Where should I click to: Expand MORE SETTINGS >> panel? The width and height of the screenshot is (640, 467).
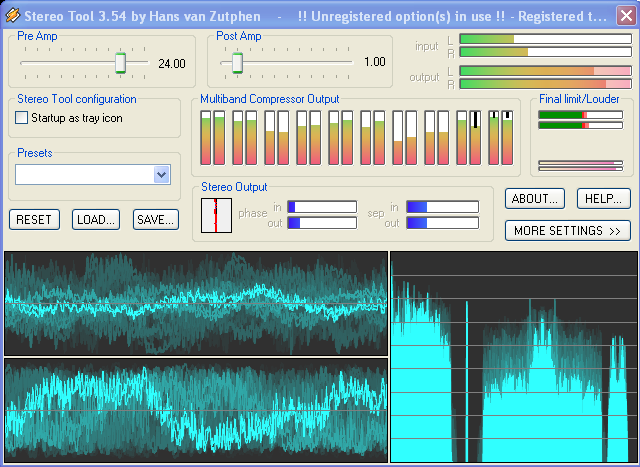click(x=568, y=231)
